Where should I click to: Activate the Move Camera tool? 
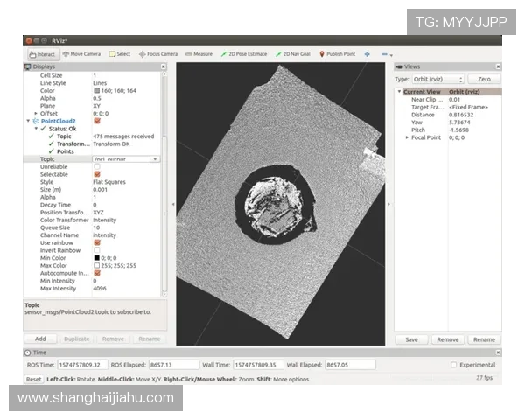[x=83, y=53]
